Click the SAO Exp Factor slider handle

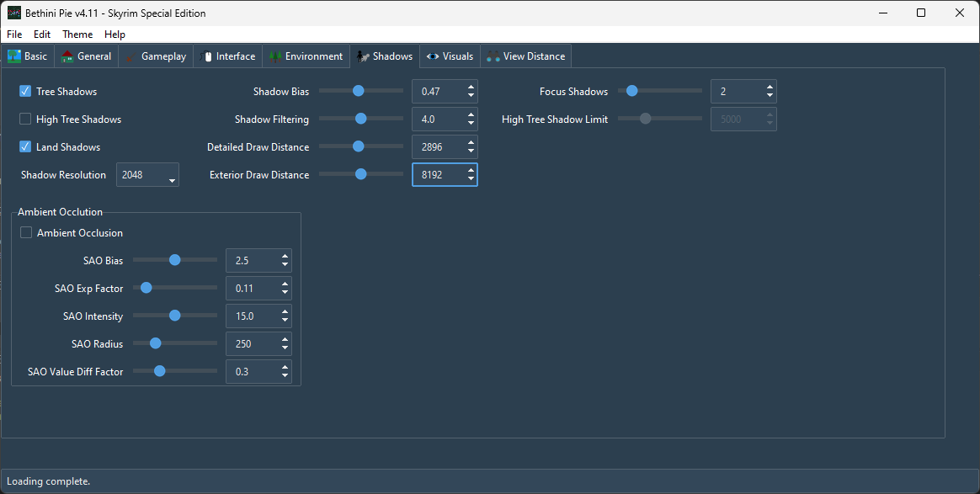(146, 287)
